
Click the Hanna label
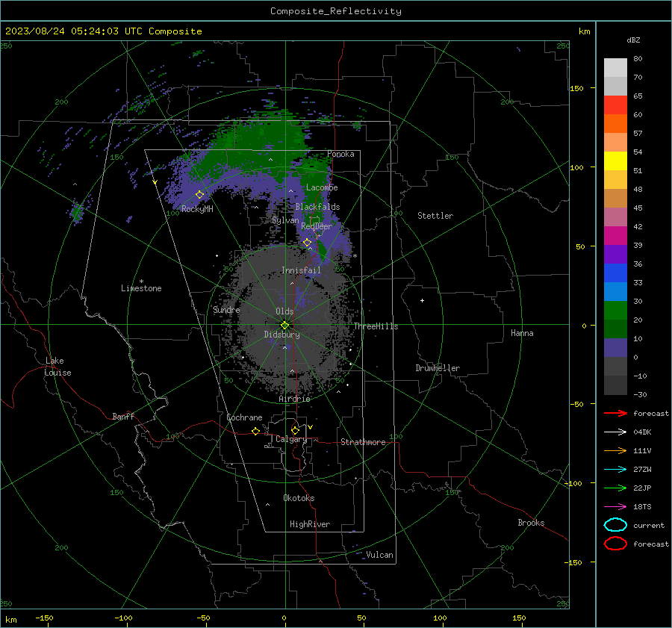(x=522, y=333)
